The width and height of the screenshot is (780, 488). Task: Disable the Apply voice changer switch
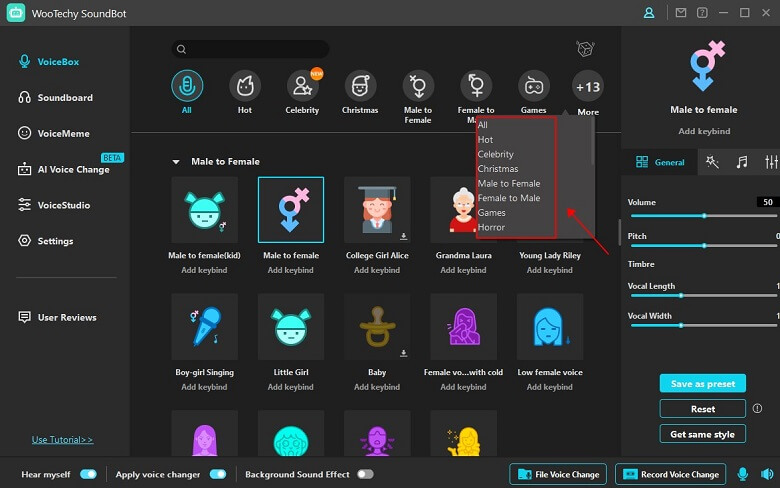(x=217, y=474)
